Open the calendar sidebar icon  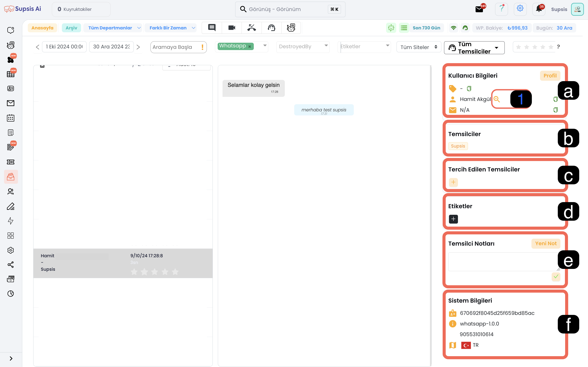tap(11, 118)
